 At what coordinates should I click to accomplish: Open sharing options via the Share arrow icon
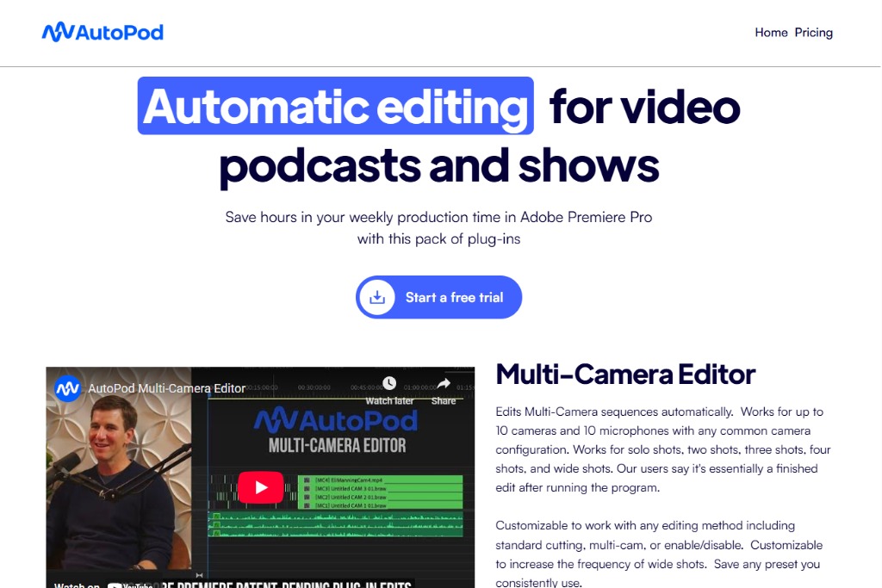click(x=442, y=381)
